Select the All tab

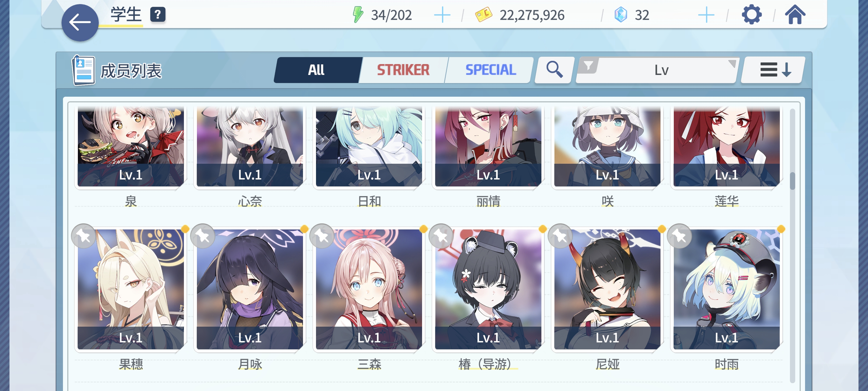[316, 70]
